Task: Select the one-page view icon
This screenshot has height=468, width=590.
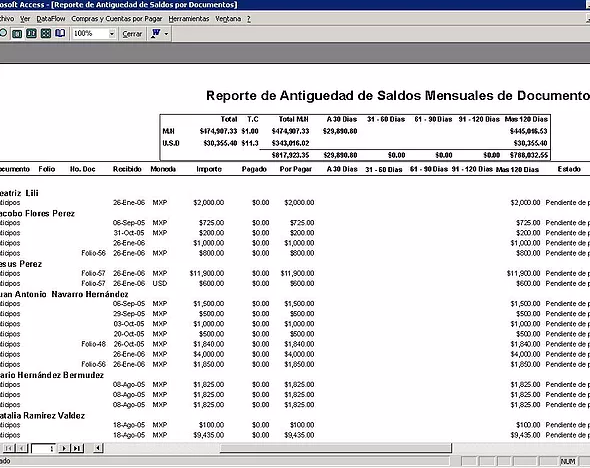Action: (17, 34)
